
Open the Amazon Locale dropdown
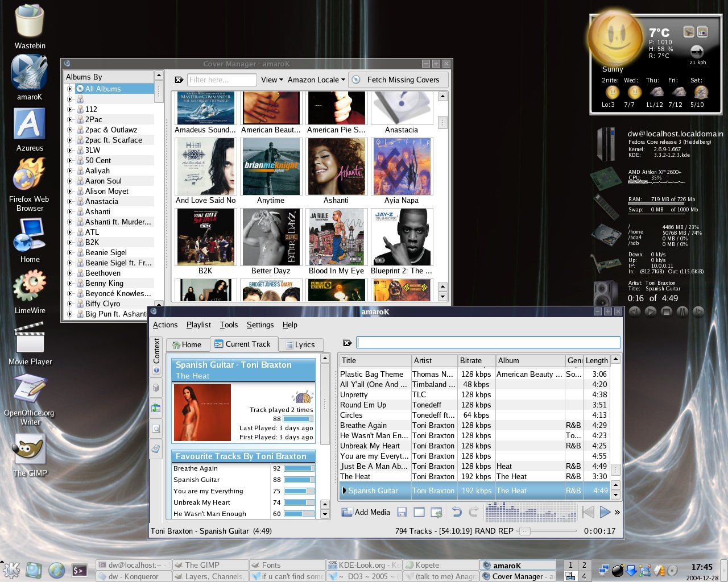316,80
